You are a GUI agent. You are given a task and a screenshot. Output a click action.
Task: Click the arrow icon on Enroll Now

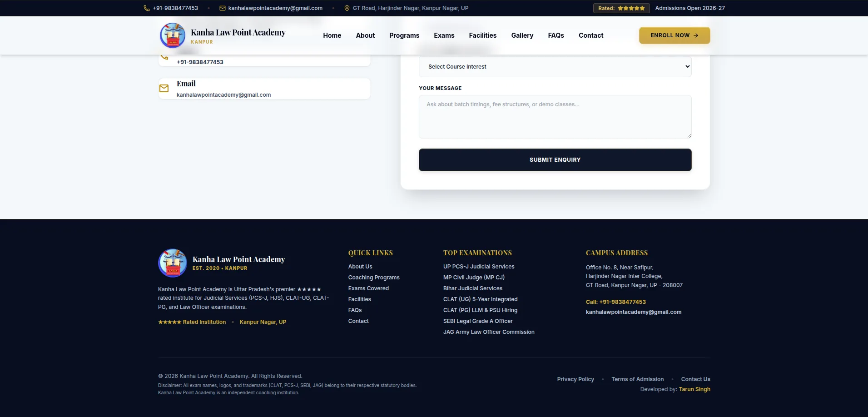(696, 35)
